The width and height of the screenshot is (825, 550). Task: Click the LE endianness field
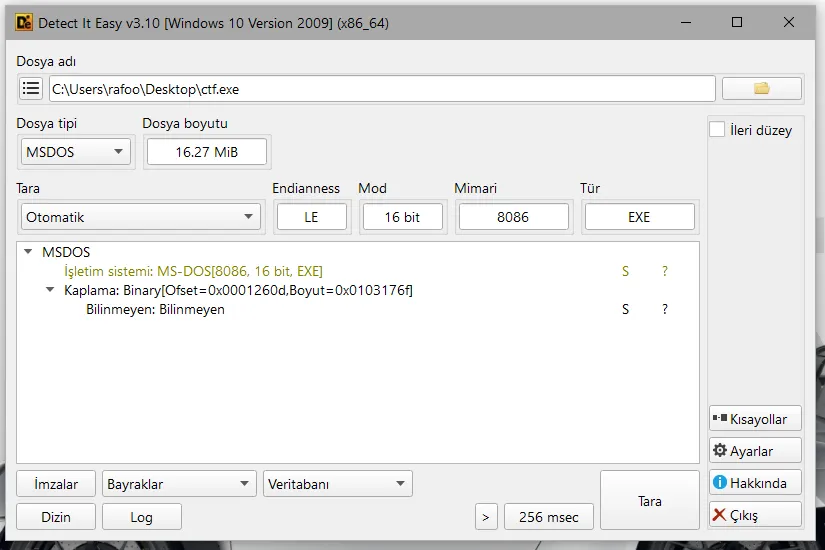point(311,217)
